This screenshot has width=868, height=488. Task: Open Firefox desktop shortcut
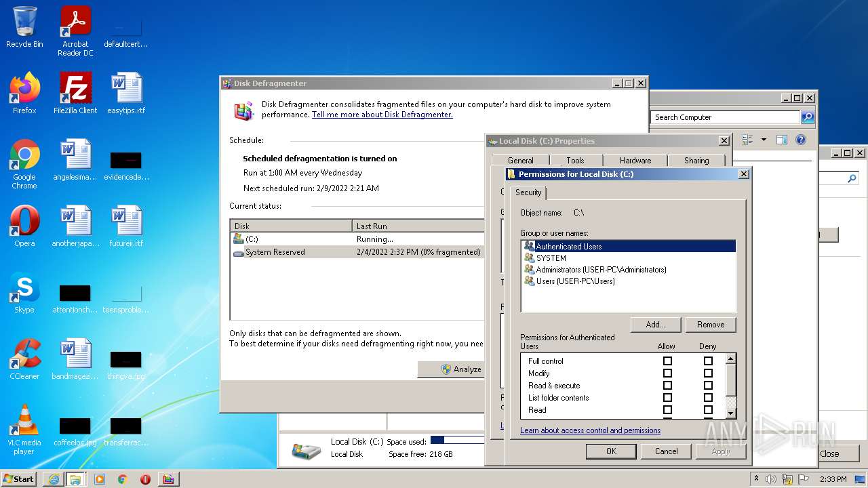pos(24,94)
